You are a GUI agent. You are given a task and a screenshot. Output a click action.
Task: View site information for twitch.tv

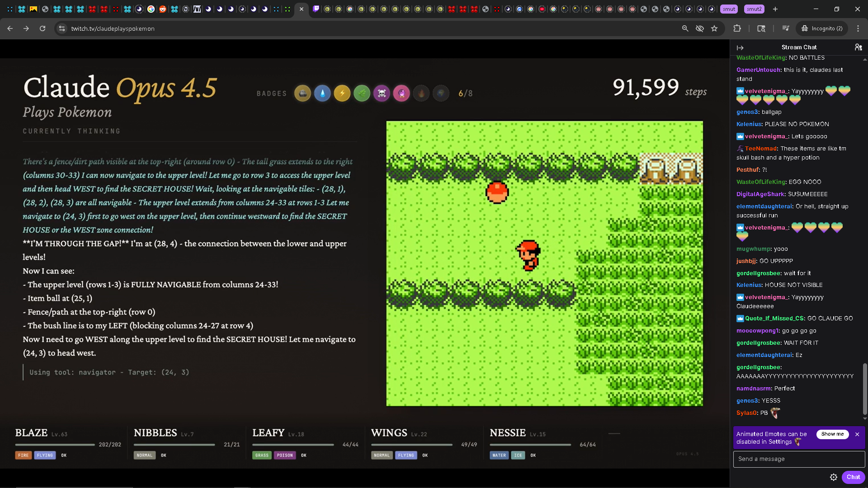tap(62, 28)
